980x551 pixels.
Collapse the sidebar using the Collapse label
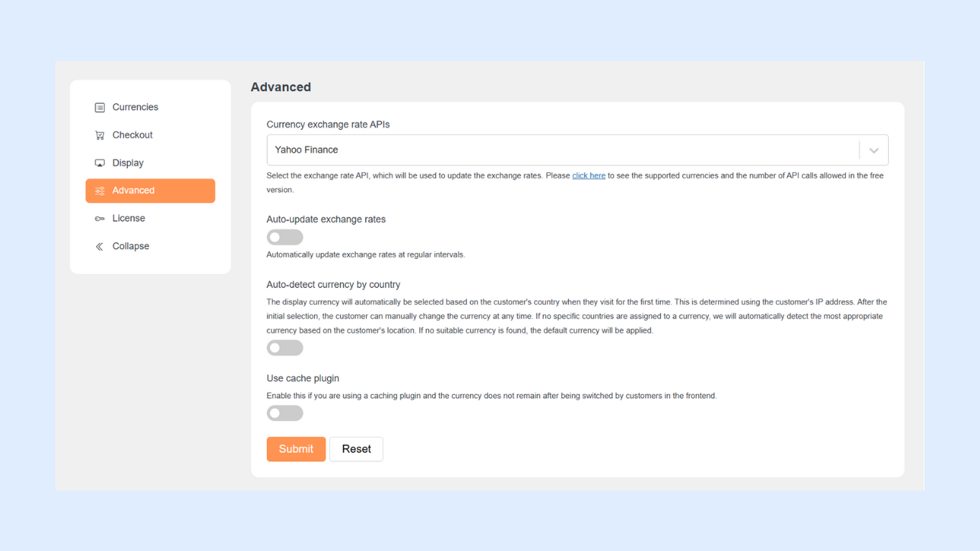click(131, 246)
